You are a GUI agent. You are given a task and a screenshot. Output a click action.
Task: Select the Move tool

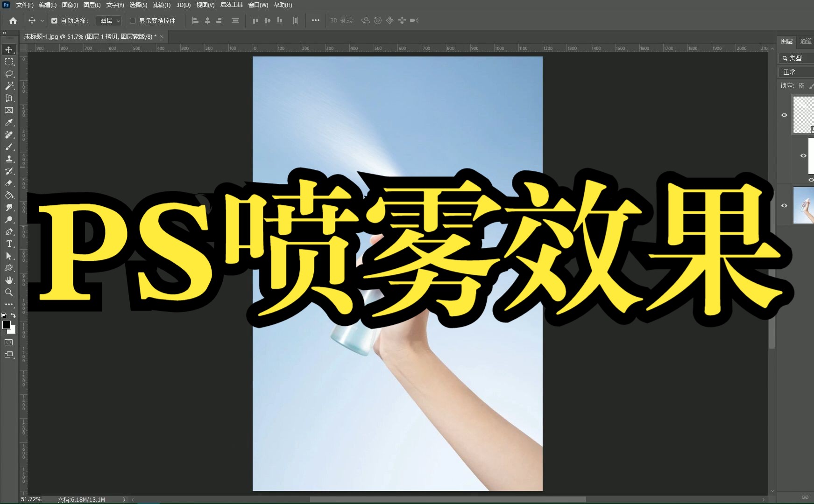point(9,49)
